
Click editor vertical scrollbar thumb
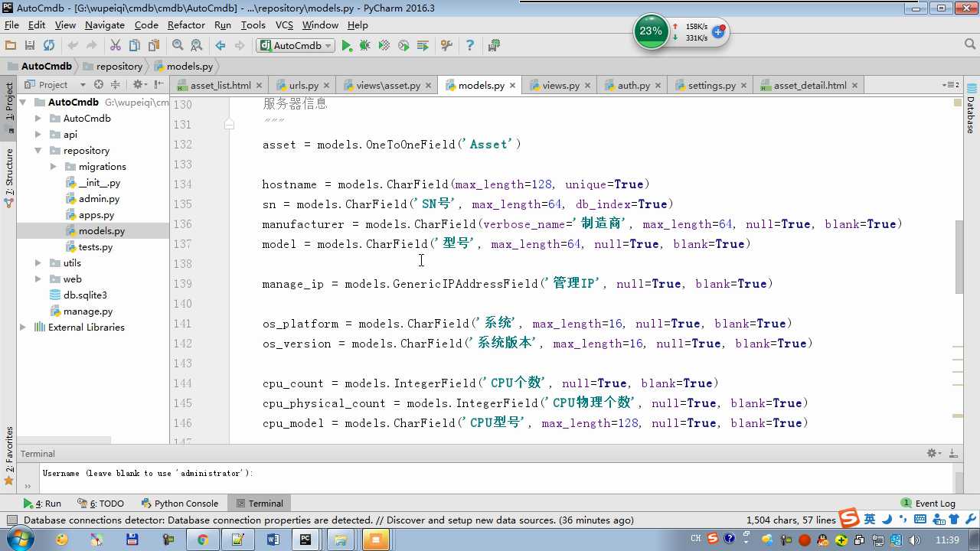coord(959,256)
